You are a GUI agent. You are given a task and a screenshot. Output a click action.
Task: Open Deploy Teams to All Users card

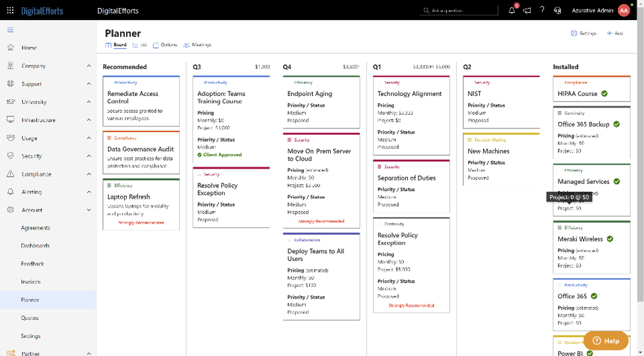pyautogui.click(x=321, y=276)
